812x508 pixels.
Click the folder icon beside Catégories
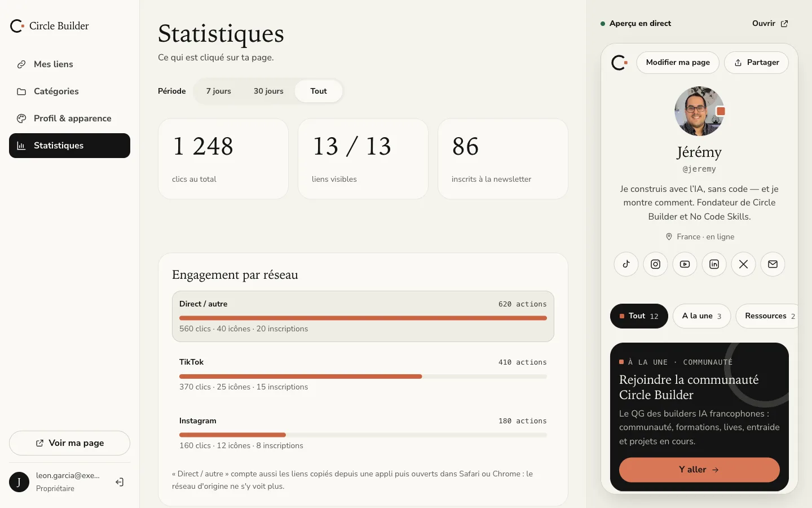click(21, 91)
